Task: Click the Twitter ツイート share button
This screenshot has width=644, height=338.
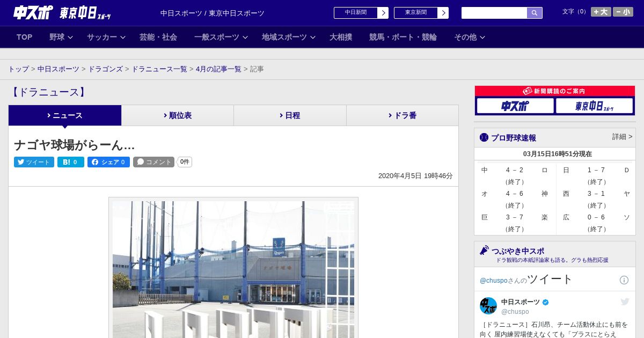Action: (x=34, y=162)
